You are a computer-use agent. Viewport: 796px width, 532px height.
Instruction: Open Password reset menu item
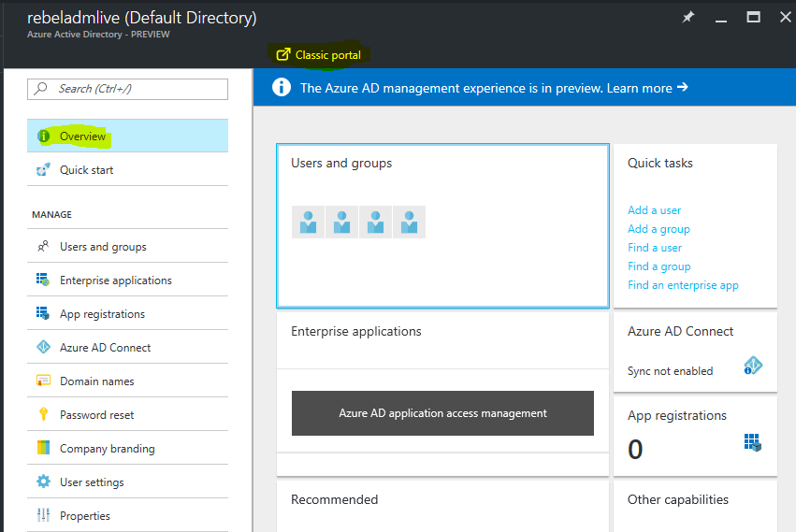[127, 414]
